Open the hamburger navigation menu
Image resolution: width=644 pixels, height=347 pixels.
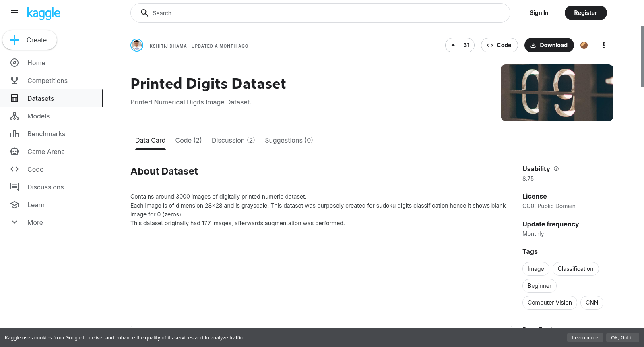pos(14,13)
